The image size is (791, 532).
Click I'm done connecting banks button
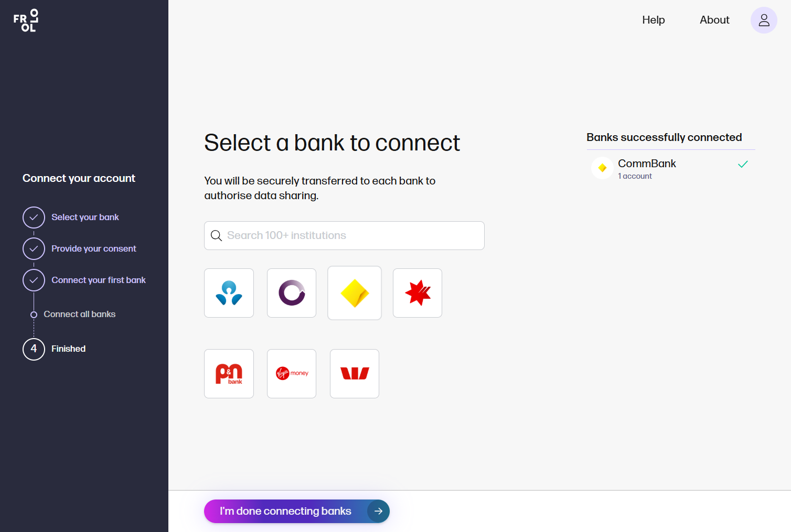pyautogui.click(x=297, y=511)
